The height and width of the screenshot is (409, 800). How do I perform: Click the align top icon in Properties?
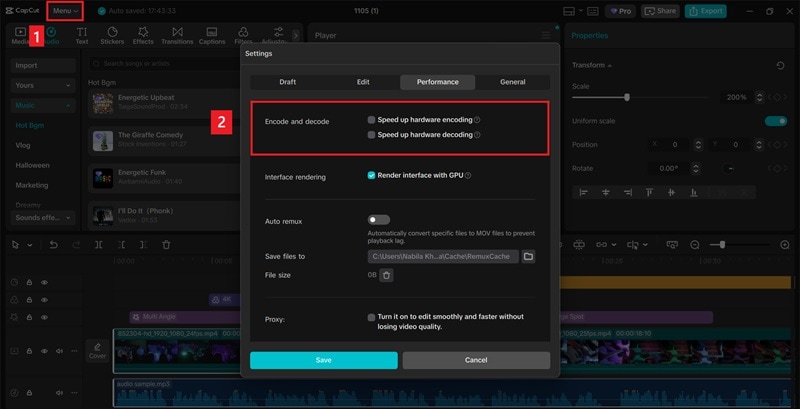click(649, 192)
